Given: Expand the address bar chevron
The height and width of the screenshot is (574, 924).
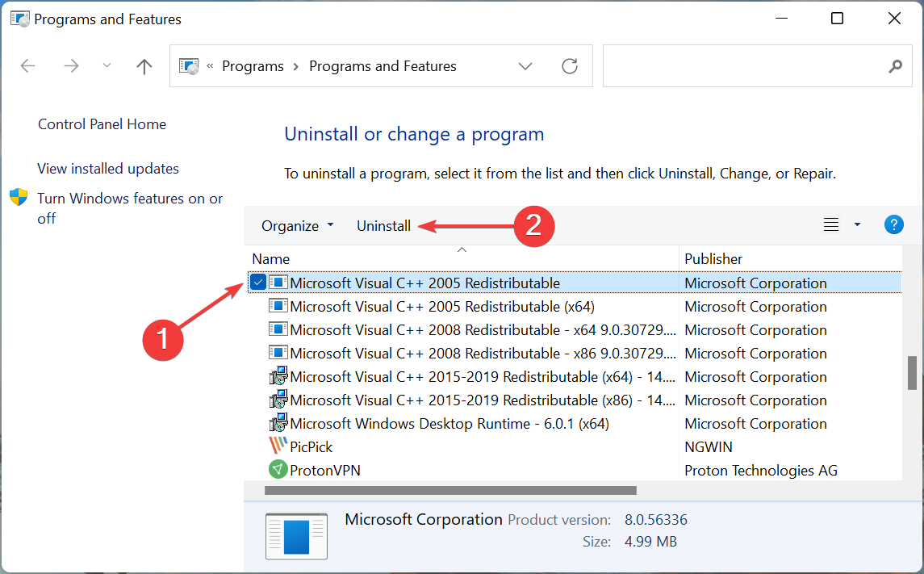Looking at the screenshot, I should click(x=525, y=66).
